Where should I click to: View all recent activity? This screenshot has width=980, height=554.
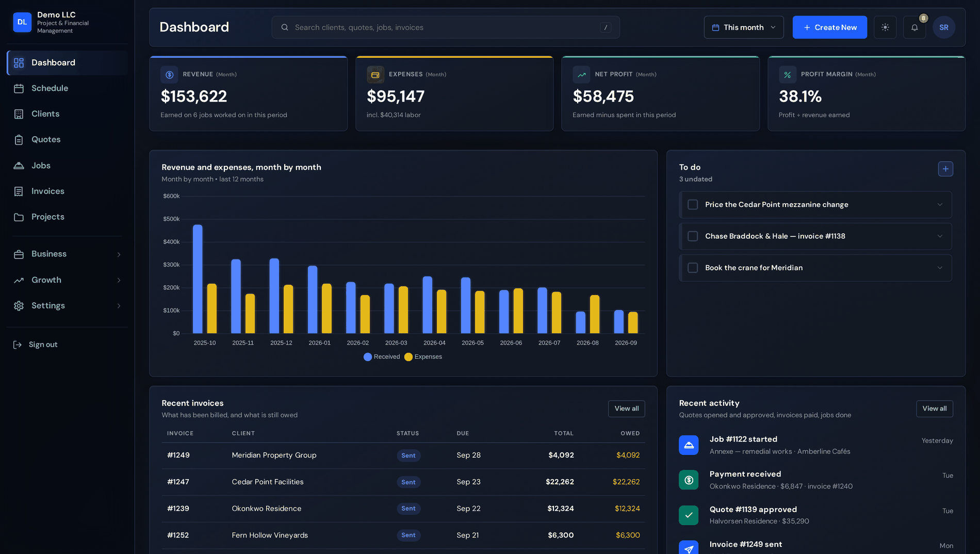pos(934,409)
